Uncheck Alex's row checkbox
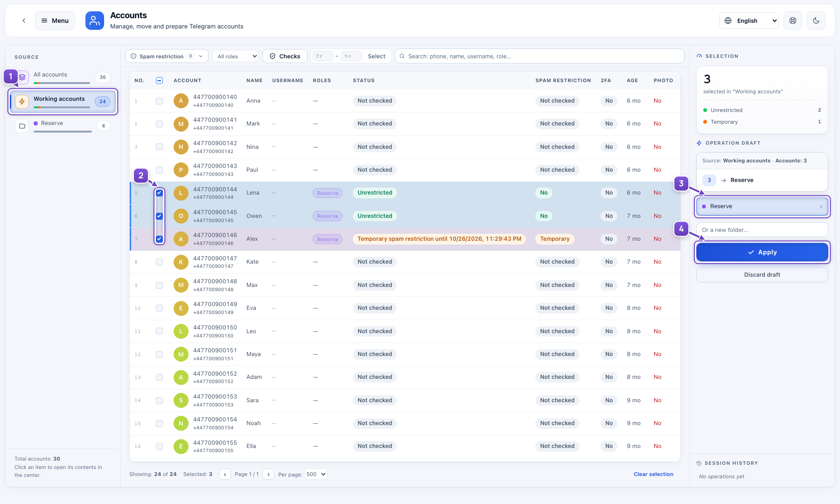The image size is (840, 504). [x=159, y=239]
